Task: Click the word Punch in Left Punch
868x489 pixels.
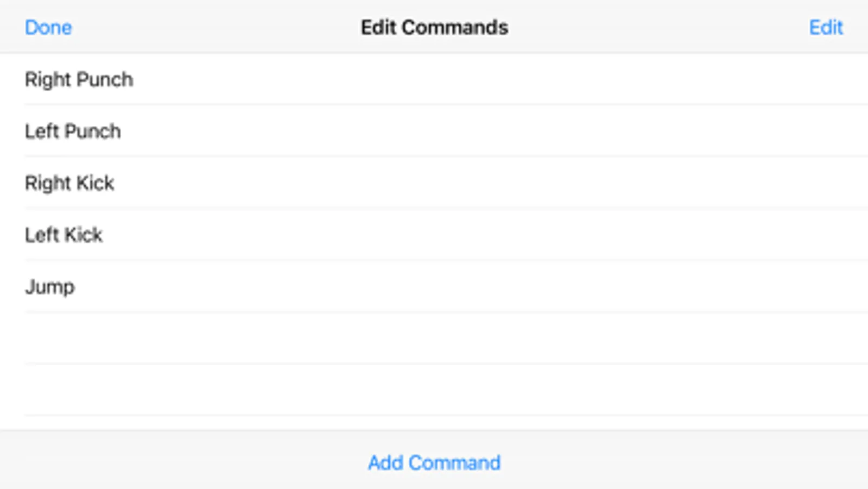Action: click(92, 131)
